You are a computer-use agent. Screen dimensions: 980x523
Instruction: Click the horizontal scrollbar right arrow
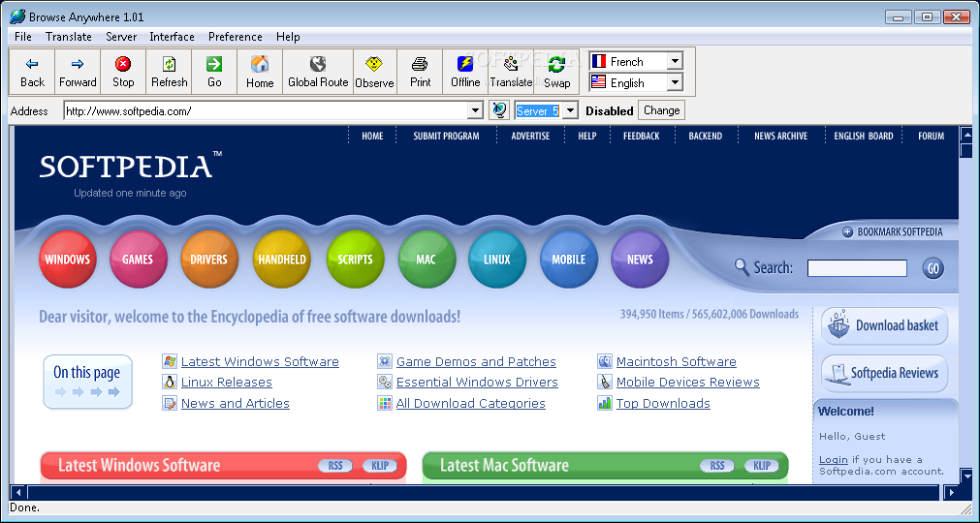click(x=951, y=492)
